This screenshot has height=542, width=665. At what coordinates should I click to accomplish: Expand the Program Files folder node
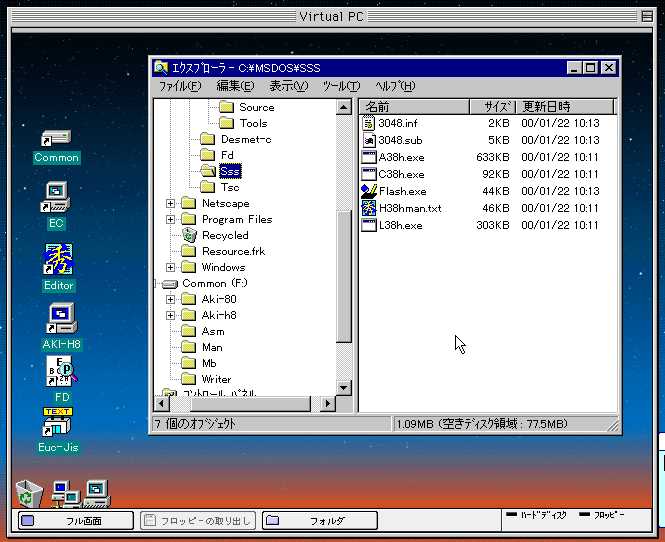[x=170, y=219]
